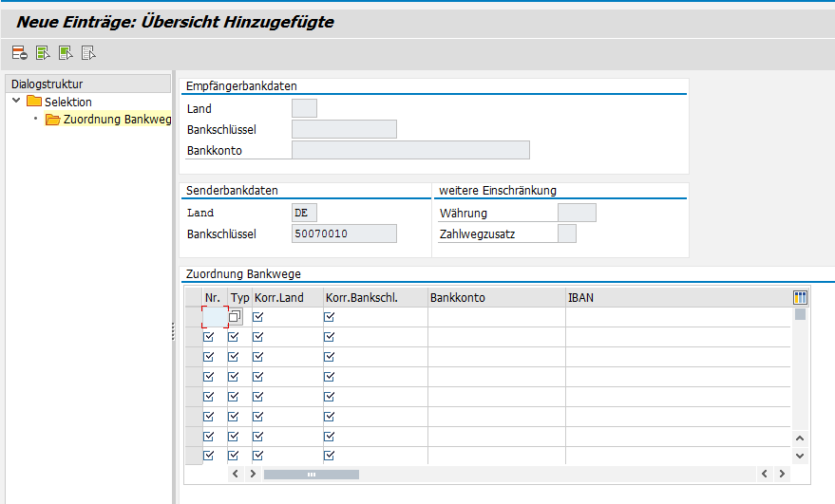The image size is (835, 504).
Task: Click the Zuordnung Bankwege open folder icon
Action: 53,120
